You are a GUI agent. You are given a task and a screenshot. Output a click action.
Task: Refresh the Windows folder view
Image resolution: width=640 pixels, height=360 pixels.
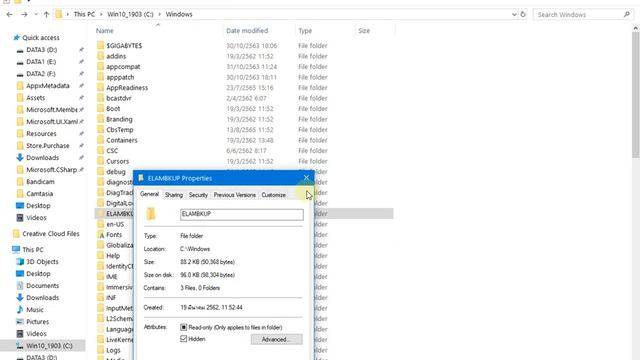(x=523, y=14)
